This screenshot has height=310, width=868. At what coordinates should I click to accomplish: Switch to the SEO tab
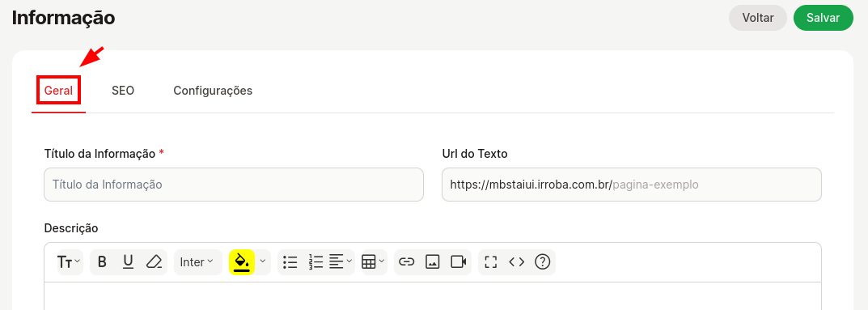point(123,91)
